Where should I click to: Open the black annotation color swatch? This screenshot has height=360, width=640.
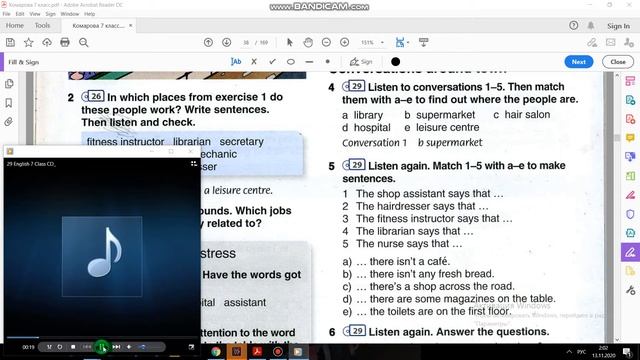pyautogui.click(x=395, y=62)
